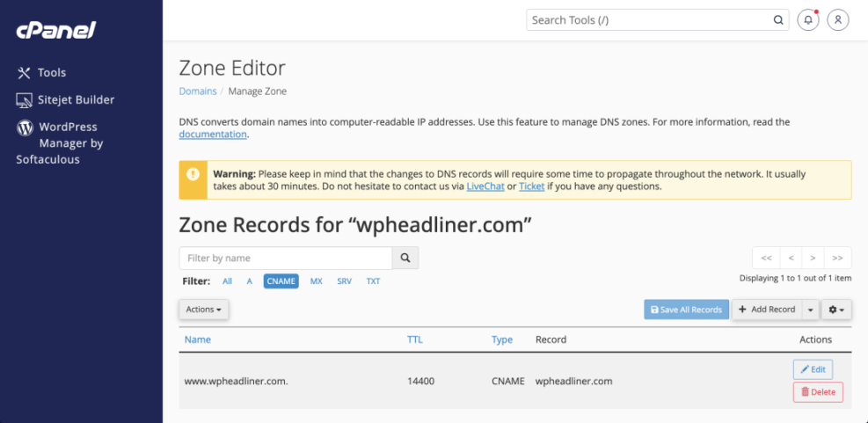Click the WordPress logo icon

(x=25, y=128)
